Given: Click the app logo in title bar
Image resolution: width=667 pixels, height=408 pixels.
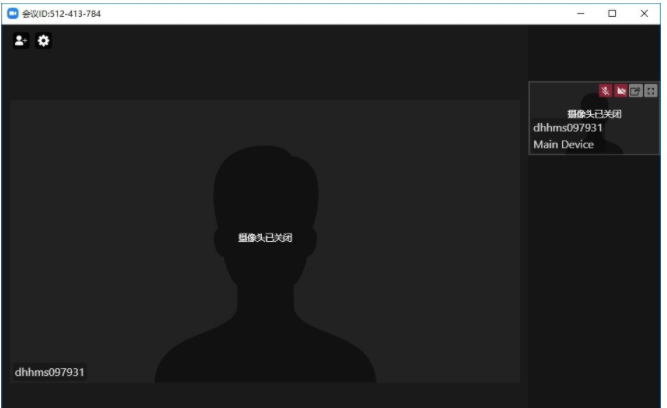Looking at the screenshot, I should pos(13,14).
